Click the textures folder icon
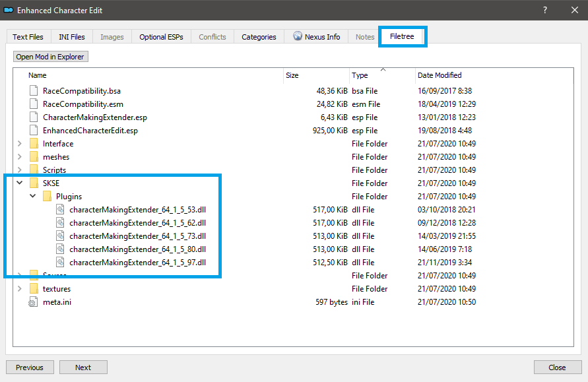 click(x=34, y=288)
